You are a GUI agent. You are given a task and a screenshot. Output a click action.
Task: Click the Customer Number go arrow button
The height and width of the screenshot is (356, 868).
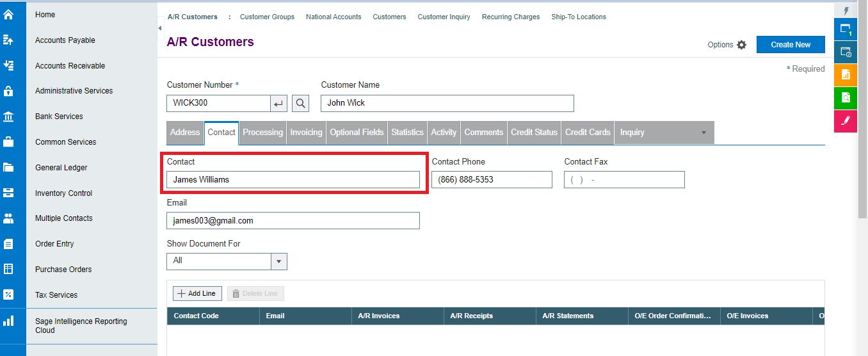coord(278,103)
